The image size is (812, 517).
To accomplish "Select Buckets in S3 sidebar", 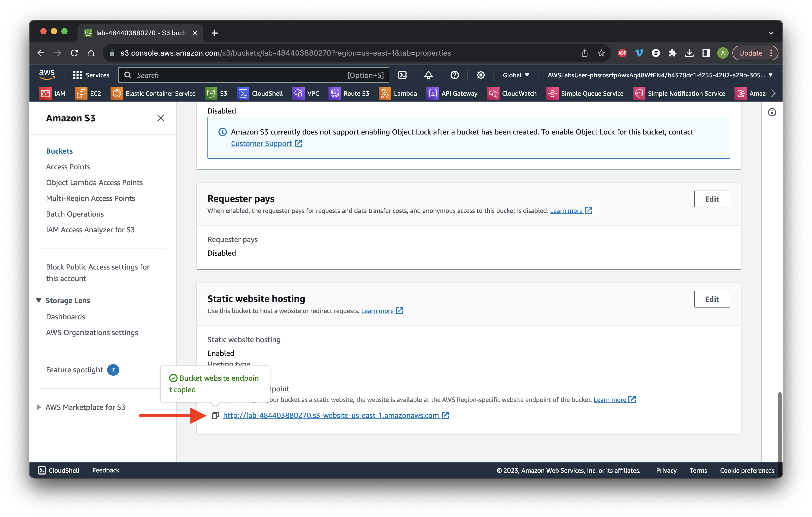I will (x=59, y=151).
